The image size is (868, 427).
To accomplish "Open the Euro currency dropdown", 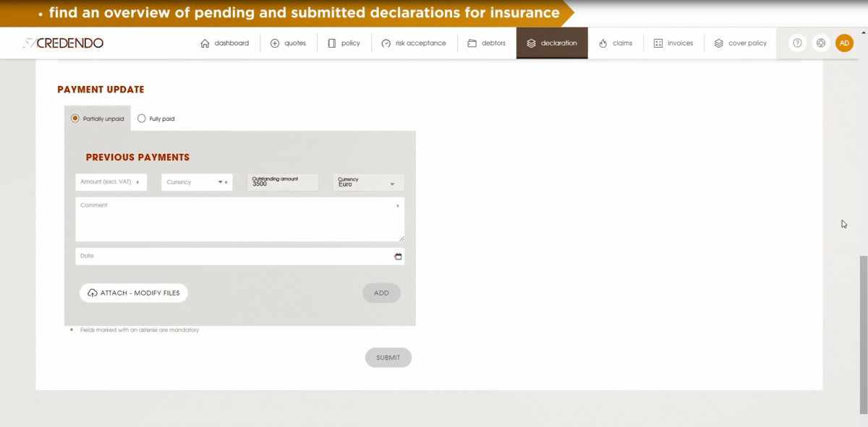I will 369,182.
